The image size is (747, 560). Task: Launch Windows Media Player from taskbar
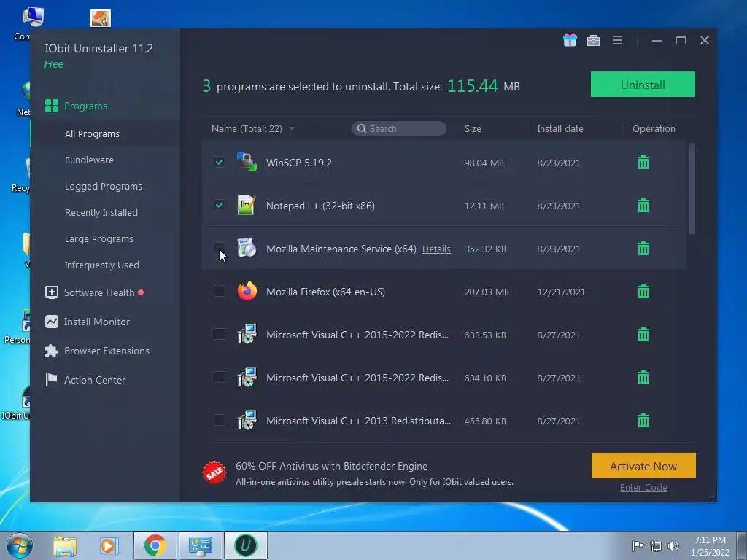pyautogui.click(x=109, y=545)
